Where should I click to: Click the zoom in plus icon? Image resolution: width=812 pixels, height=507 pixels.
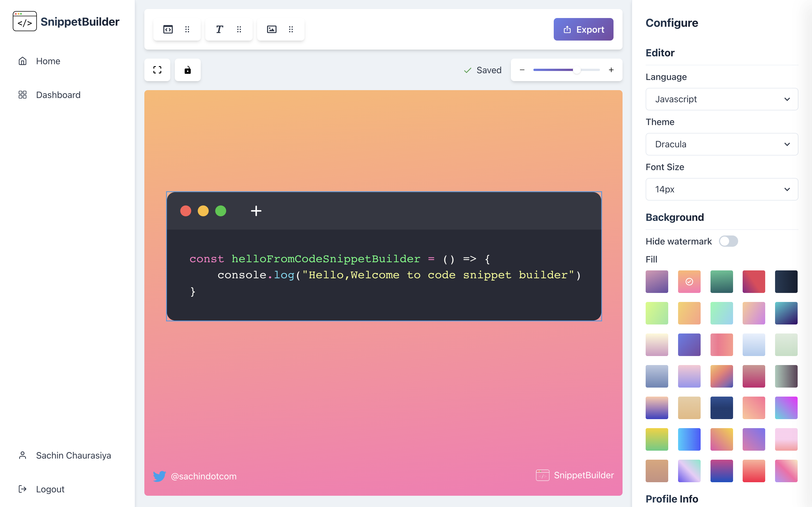611,70
